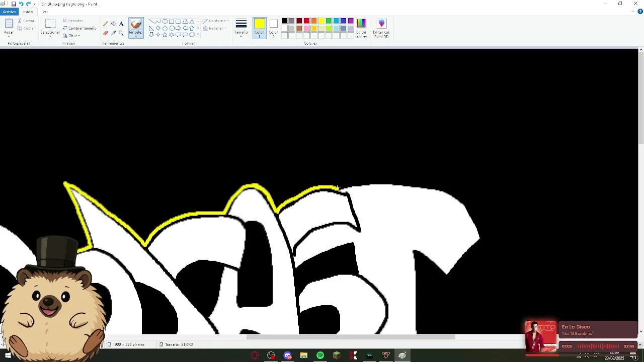
Task: Choose the Right arrow shape
Action: (178, 28)
